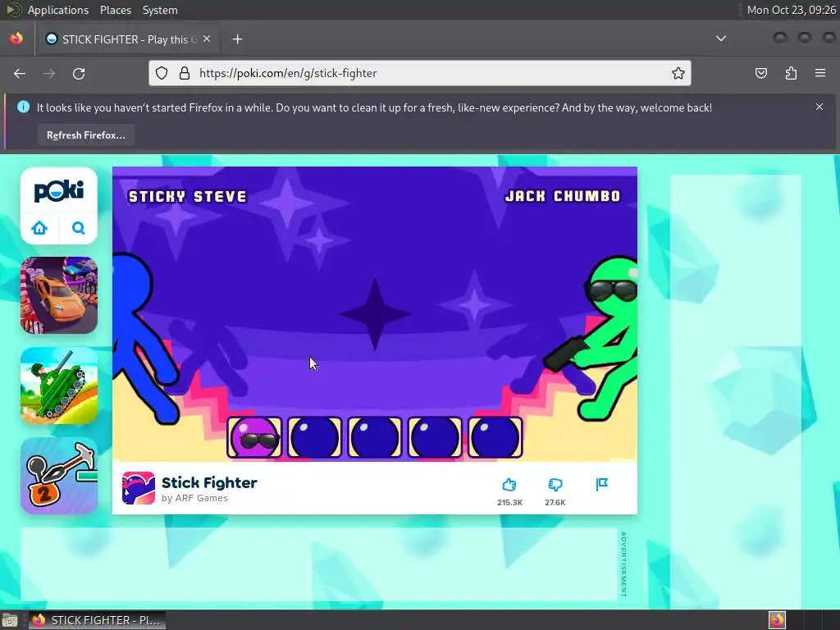Click the show desktop icon in bottom panel

[10, 620]
